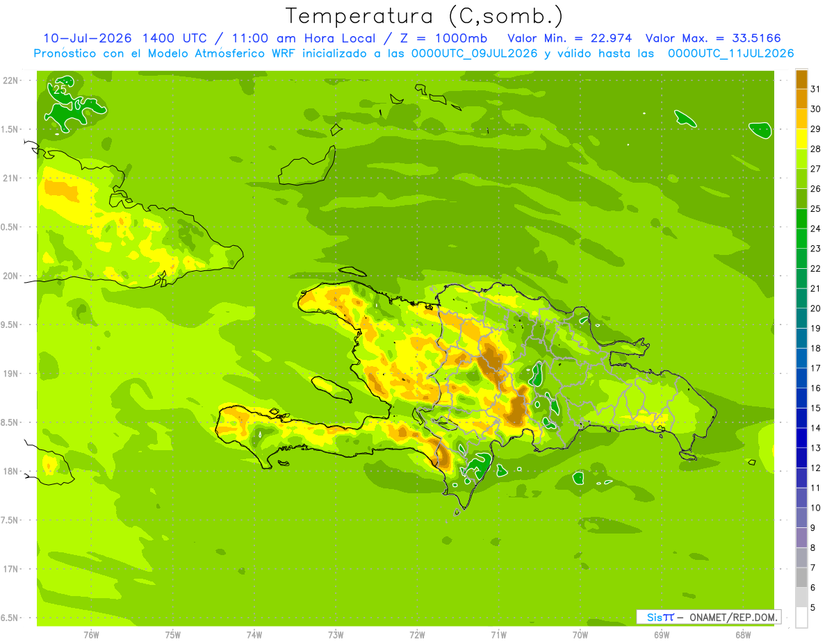Click the "0000UTC_09JUL2026" initialization time

(475, 53)
